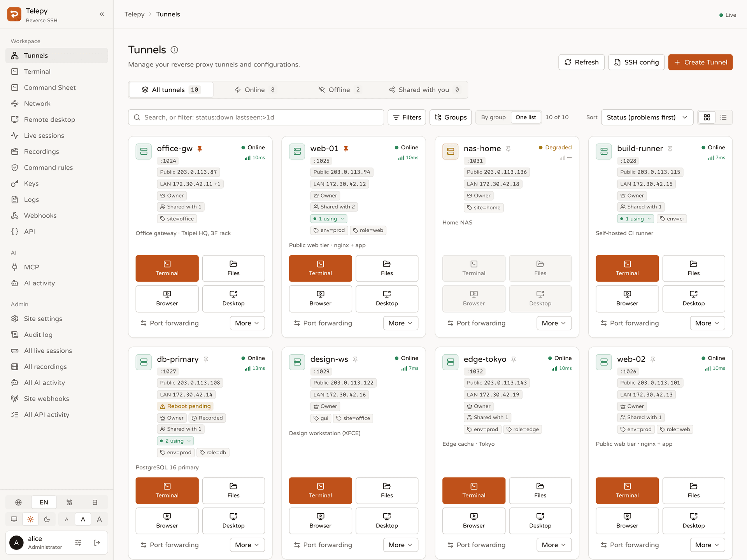Open the Filters button
Screen dimensions: 747x560
coord(407,117)
